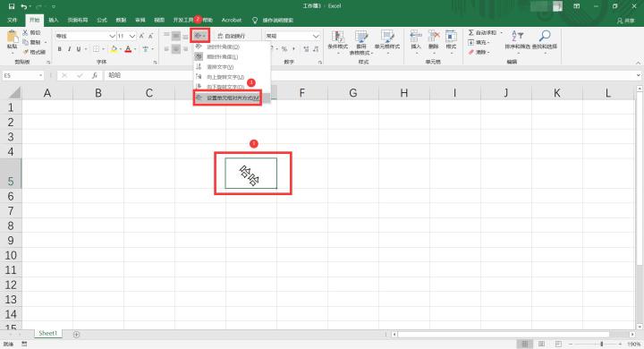The image size is (644, 349).
Task: Click the Borders icon in font group
Action: coord(96,49)
